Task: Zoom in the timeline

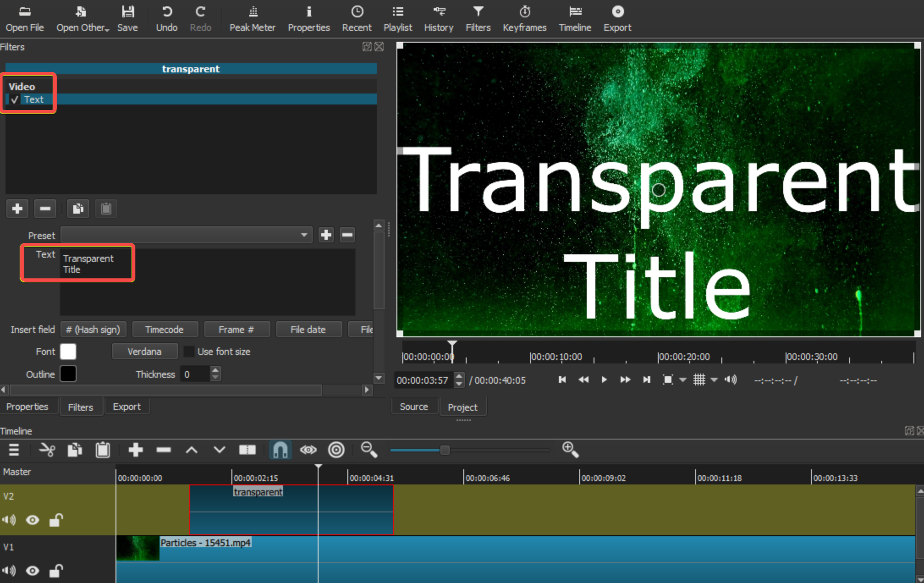Action: [570, 450]
